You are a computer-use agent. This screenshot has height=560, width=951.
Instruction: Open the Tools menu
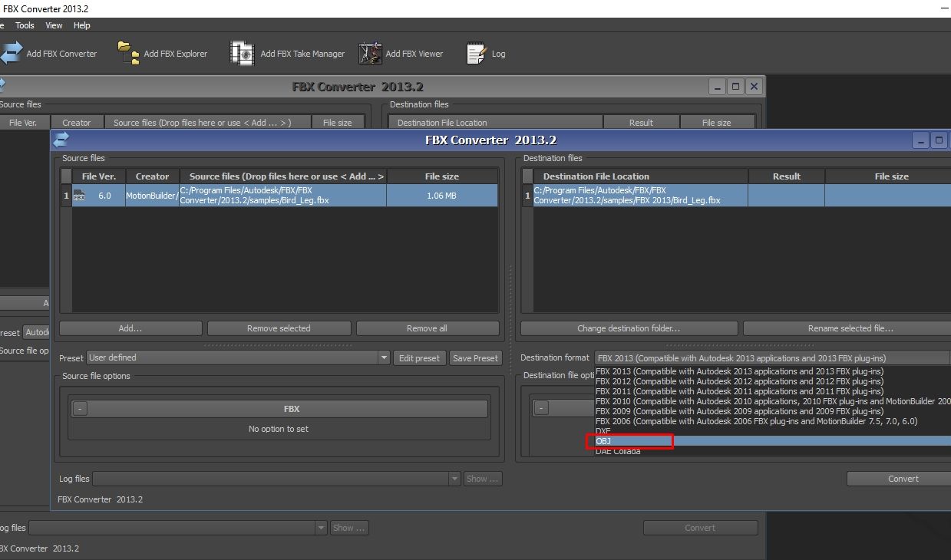[25, 25]
